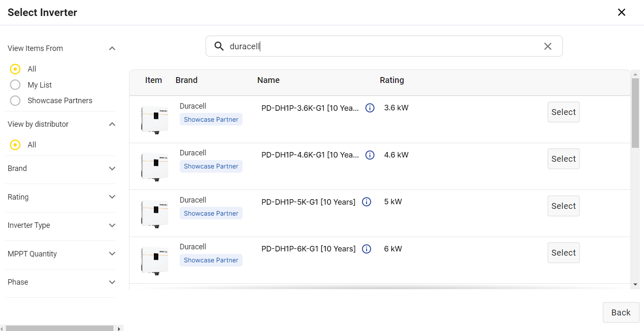Click the name PD-DH1P-4.6K-G1 [10 Yea...
The width and height of the screenshot is (644, 331).
[x=310, y=155]
